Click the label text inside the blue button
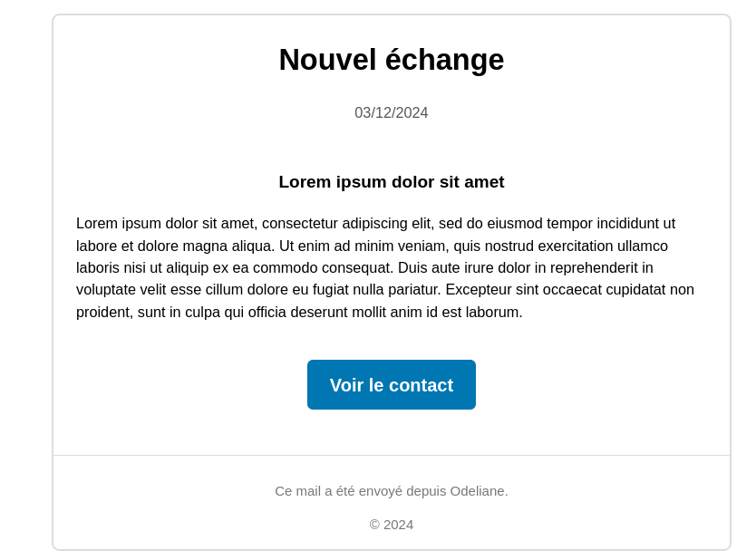Screen dimensions: 756x560 (392, 384)
